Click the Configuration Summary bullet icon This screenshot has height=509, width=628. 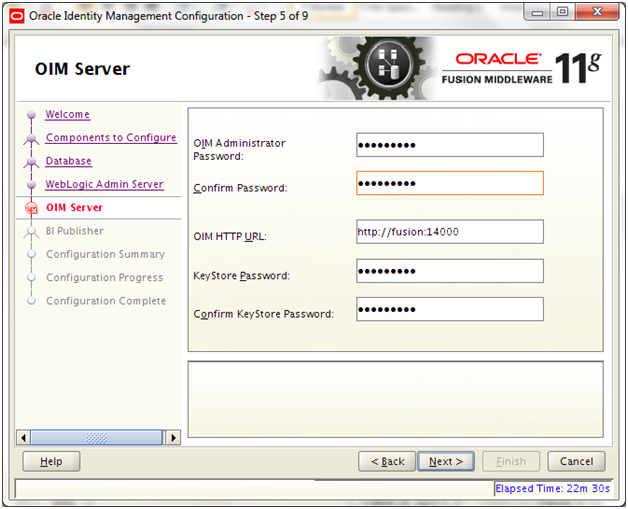(x=31, y=254)
